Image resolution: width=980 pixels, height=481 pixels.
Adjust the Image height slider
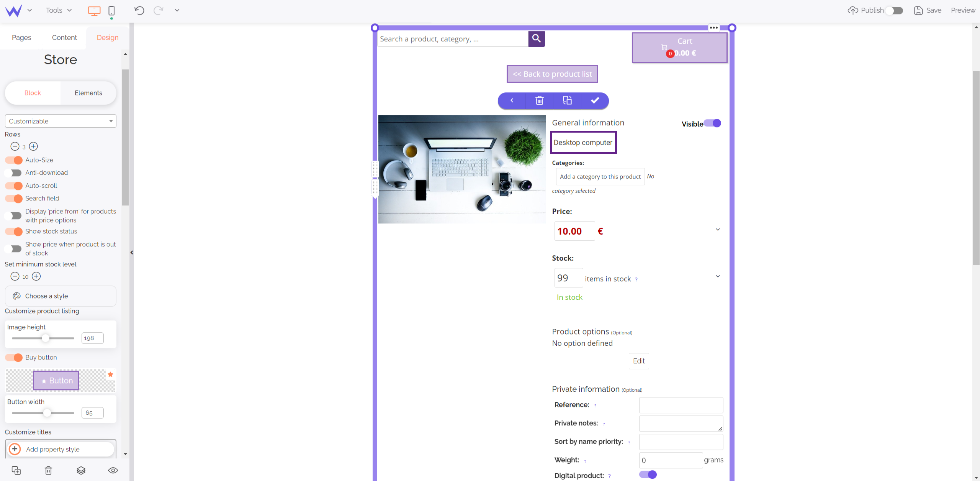(x=46, y=338)
